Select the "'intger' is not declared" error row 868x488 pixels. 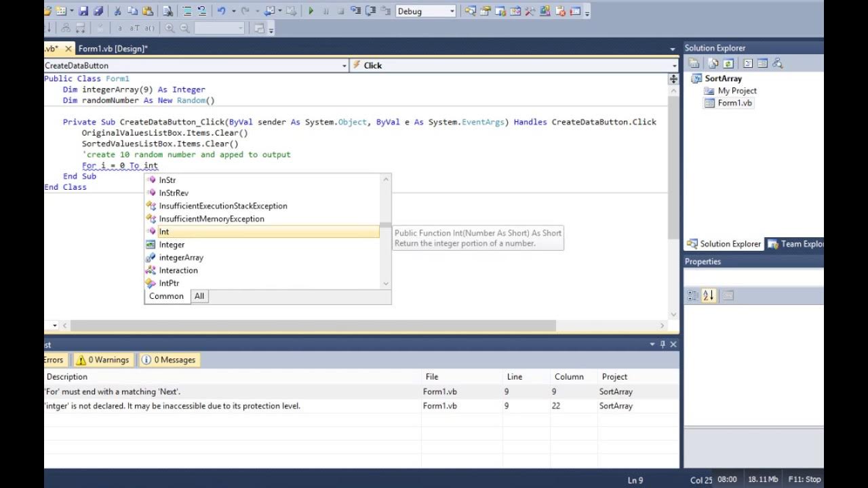[x=361, y=406]
